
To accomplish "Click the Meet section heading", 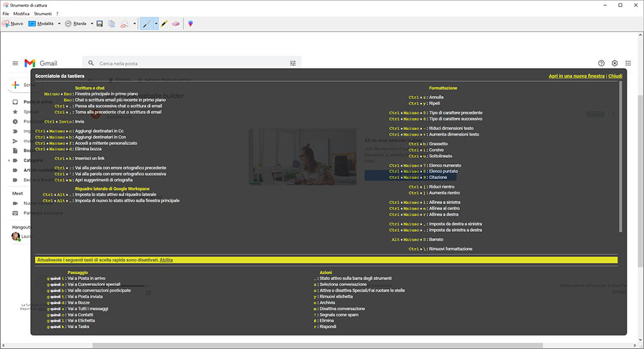I will coord(17,193).
